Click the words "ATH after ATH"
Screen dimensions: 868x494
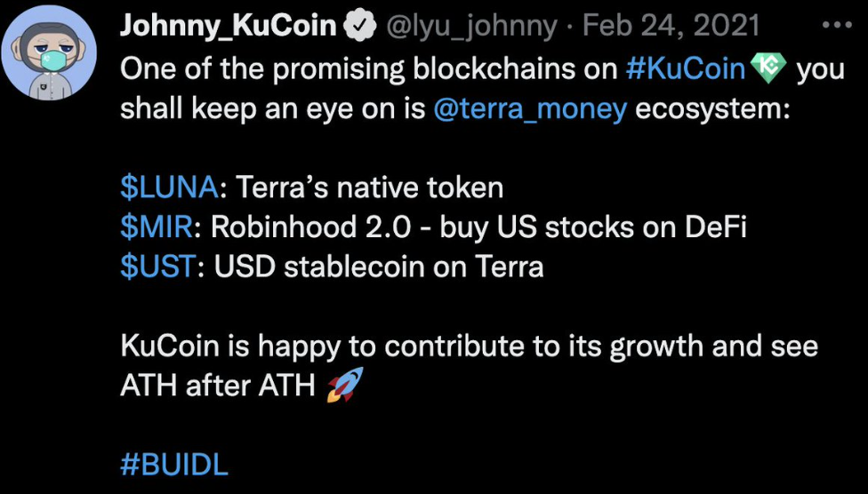pos(217,386)
